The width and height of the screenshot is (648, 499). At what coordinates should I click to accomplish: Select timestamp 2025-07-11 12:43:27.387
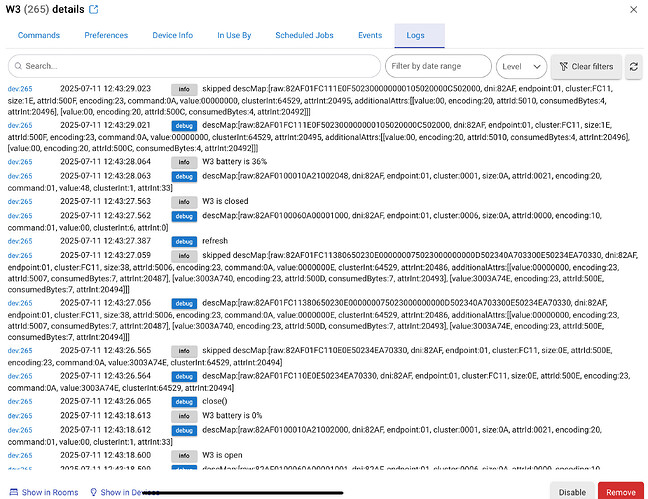point(105,241)
